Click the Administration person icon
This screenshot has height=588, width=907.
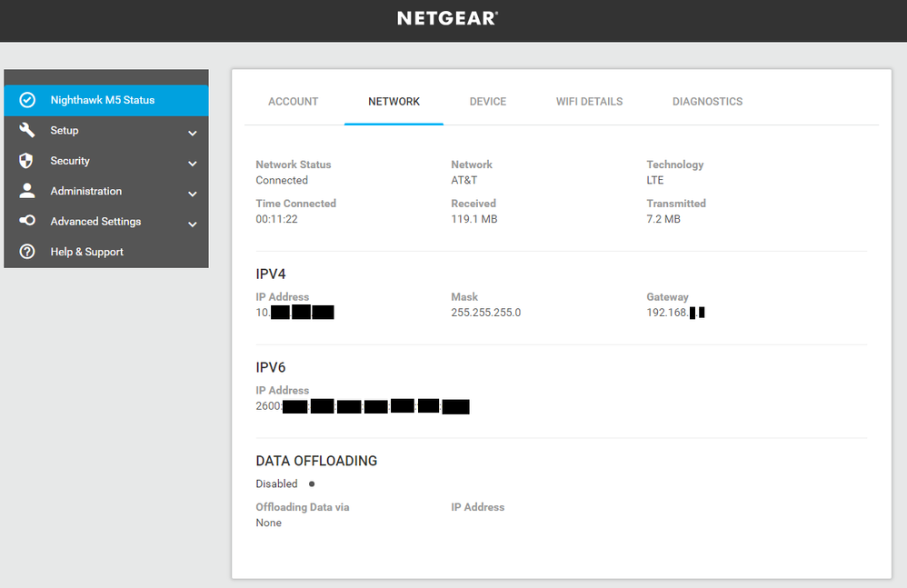coord(27,191)
